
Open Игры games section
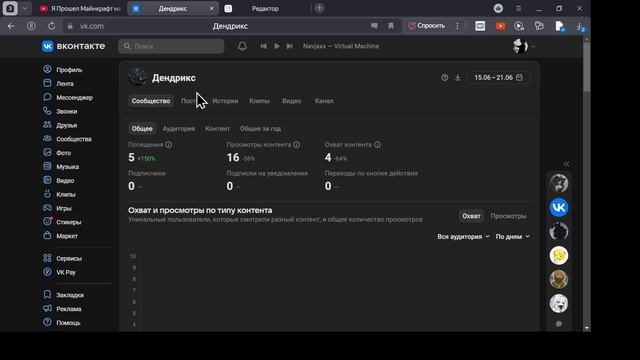[x=58, y=209]
